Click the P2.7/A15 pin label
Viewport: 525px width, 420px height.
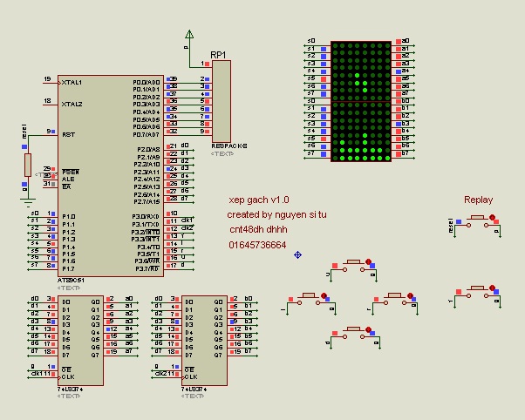pos(147,202)
